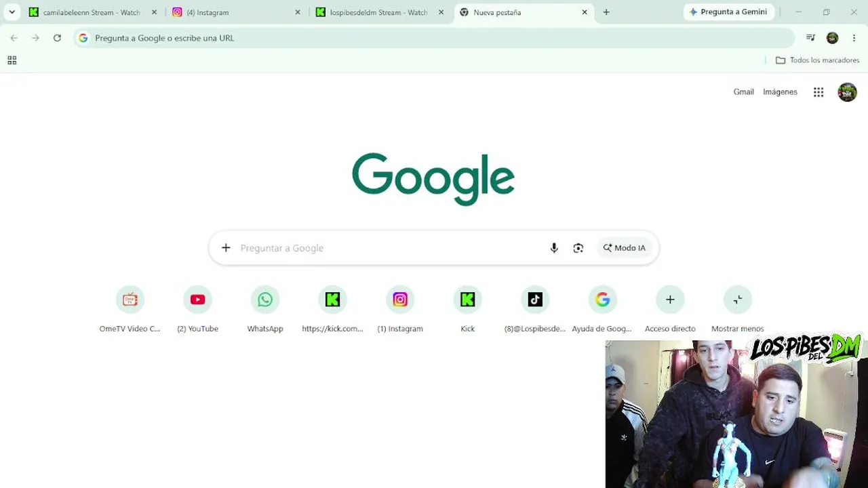868x488 pixels.
Task: Open the tab search dropdown arrow
Action: [x=12, y=12]
